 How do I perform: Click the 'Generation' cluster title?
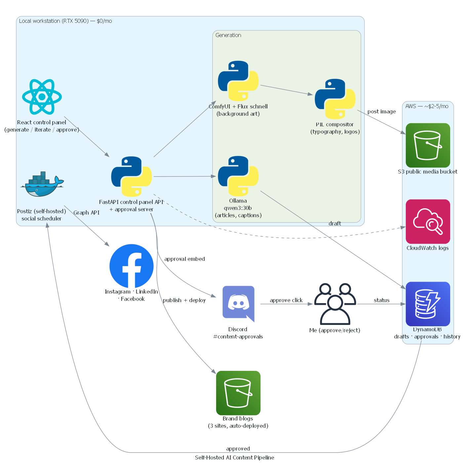(x=228, y=35)
